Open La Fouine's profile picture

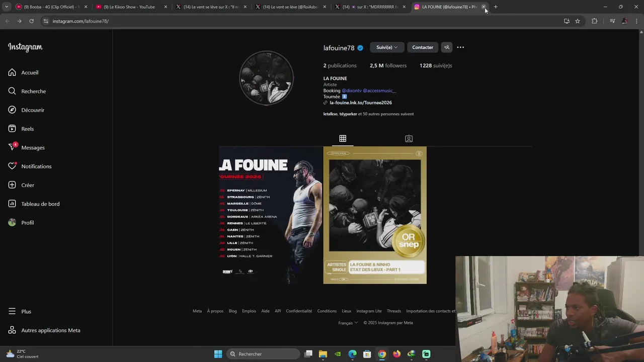coord(266,78)
